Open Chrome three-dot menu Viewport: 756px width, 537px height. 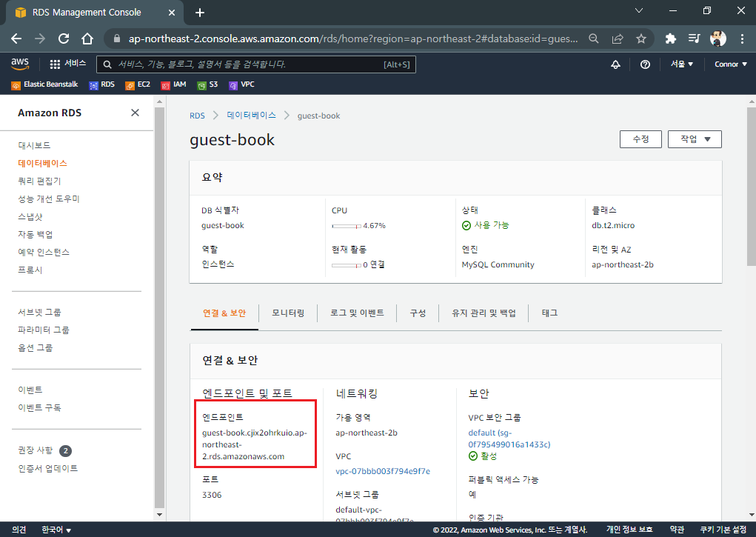tap(742, 39)
